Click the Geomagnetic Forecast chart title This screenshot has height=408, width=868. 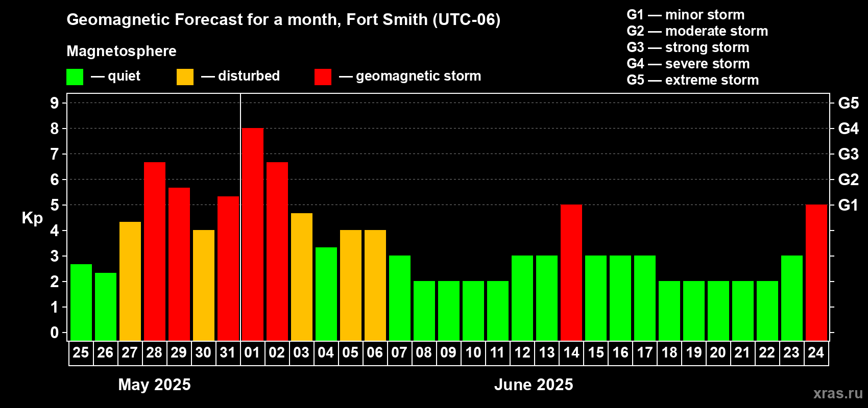(x=283, y=20)
